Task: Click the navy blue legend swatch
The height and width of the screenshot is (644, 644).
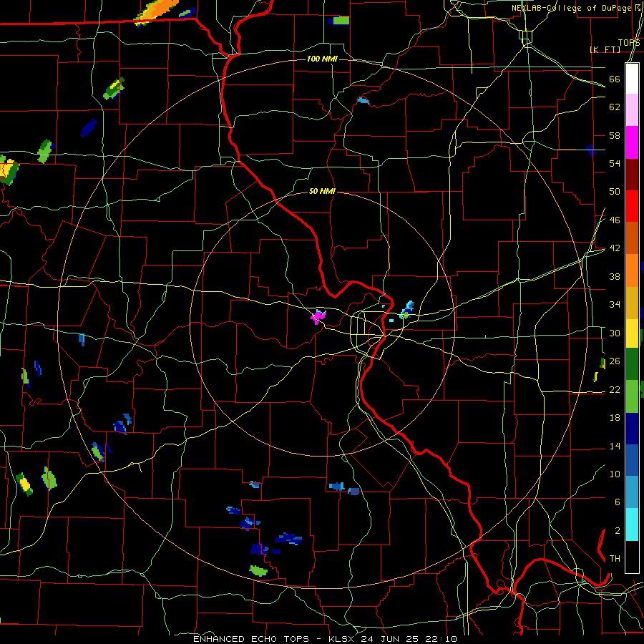Action: tap(632, 429)
